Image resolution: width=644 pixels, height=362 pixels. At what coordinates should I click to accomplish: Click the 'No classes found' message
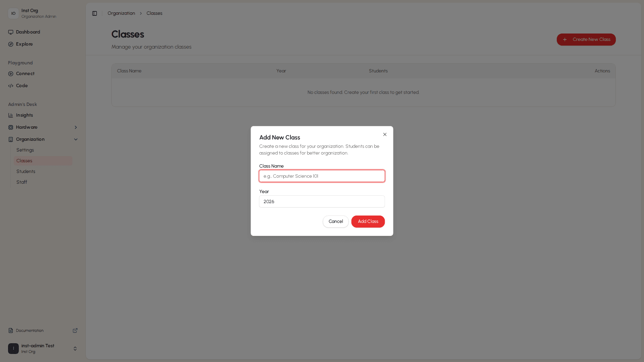(x=363, y=93)
